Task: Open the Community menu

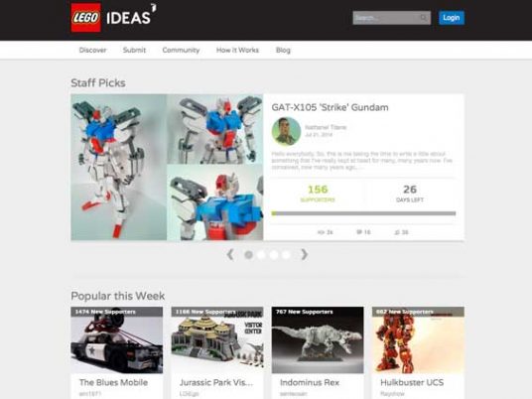Action: pos(181,51)
